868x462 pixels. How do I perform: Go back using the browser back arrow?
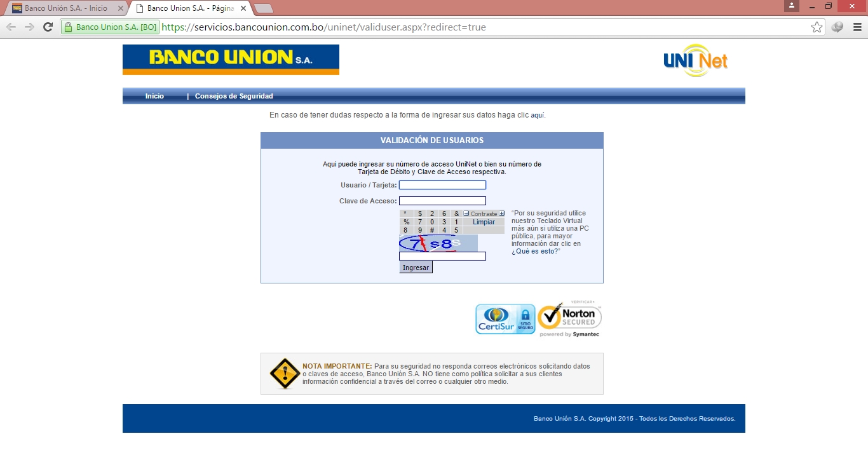click(11, 27)
